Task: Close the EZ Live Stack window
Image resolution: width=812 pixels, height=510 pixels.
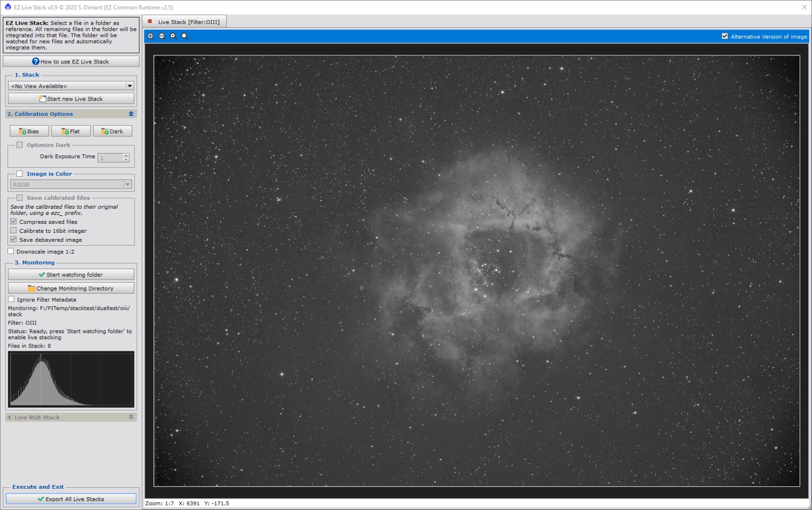Action: (804, 7)
